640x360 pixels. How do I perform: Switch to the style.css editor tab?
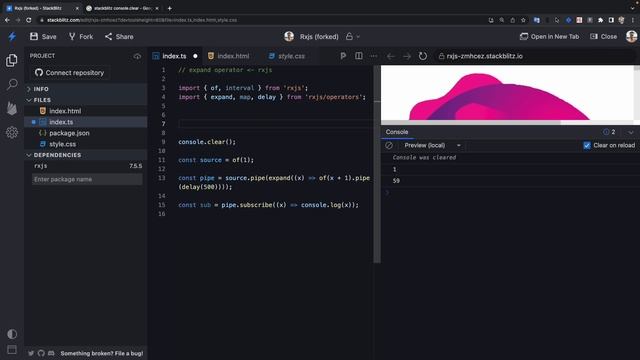click(x=287, y=56)
